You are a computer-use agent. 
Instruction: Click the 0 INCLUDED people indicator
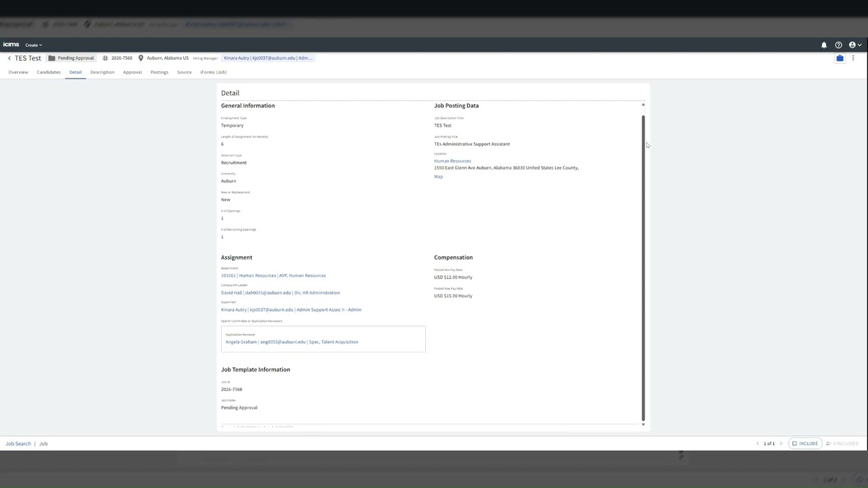842,444
